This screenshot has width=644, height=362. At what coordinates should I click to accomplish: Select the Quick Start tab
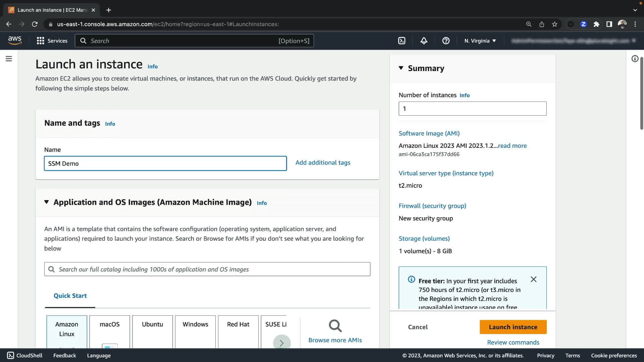click(x=70, y=296)
